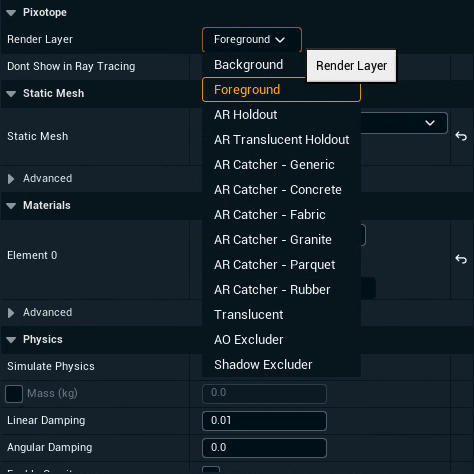Toggle the Mass (kg) override checkbox
The width and height of the screenshot is (474, 474).
point(14,394)
